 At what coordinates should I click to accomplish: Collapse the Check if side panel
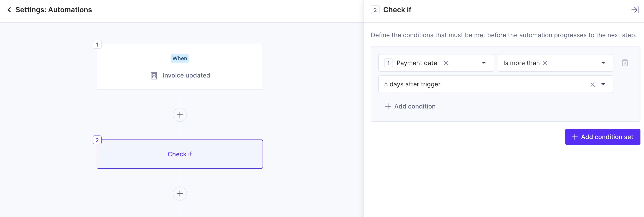click(x=635, y=10)
